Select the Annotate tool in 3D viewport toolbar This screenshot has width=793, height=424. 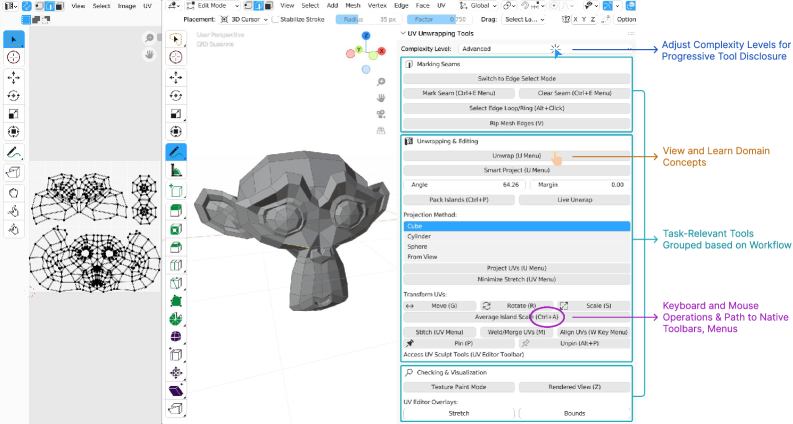coord(176,152)
